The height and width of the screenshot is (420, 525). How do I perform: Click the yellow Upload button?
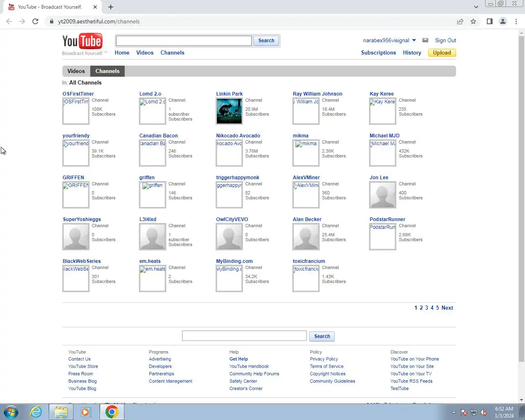442,52
